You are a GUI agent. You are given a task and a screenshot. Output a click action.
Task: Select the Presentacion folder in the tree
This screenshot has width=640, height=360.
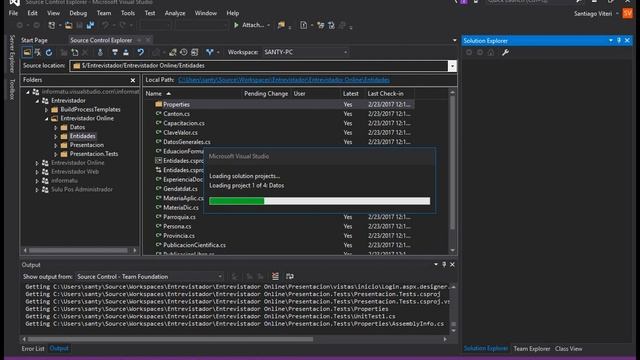point(87,145)
